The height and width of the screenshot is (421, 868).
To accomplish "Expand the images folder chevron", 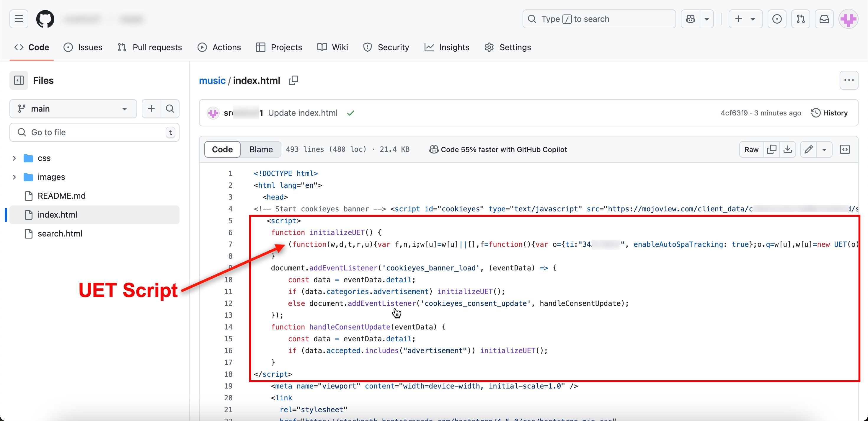I will pos(14,177).
